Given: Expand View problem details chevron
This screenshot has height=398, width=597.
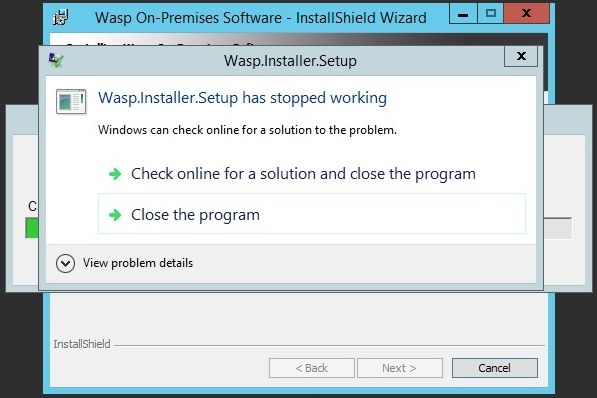Looking at the screenshot, I should (x=65, y=263).
